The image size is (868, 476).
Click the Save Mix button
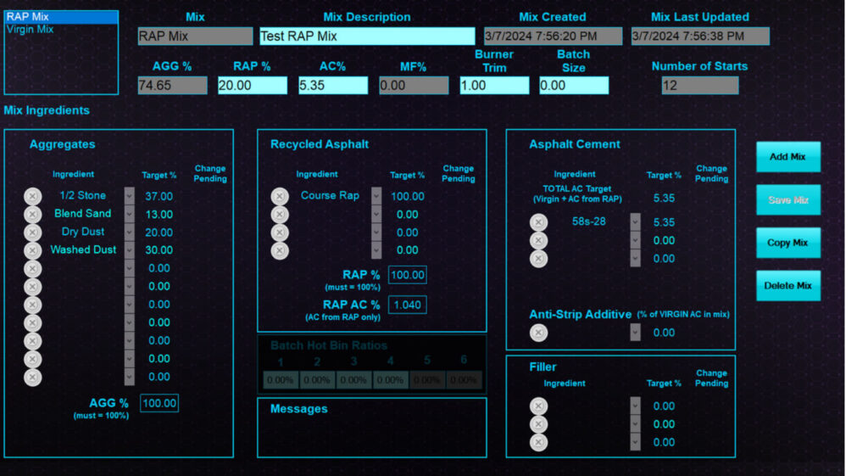pyautogui.click(x=788, y=200)
